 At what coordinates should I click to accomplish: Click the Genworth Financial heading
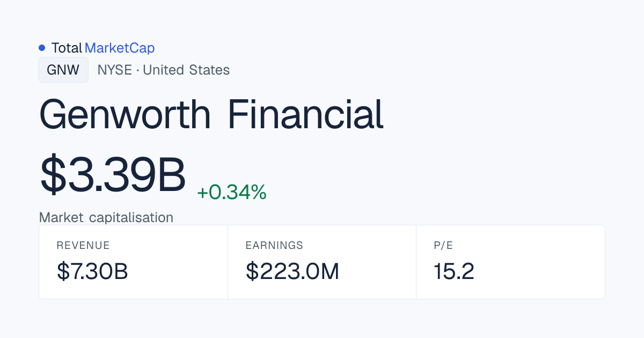211,114
